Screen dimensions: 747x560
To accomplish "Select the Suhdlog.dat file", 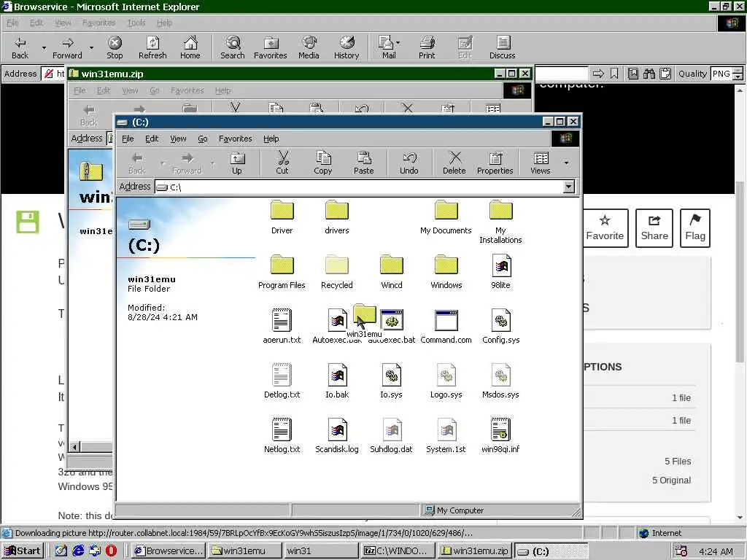I will click(391, 436).
